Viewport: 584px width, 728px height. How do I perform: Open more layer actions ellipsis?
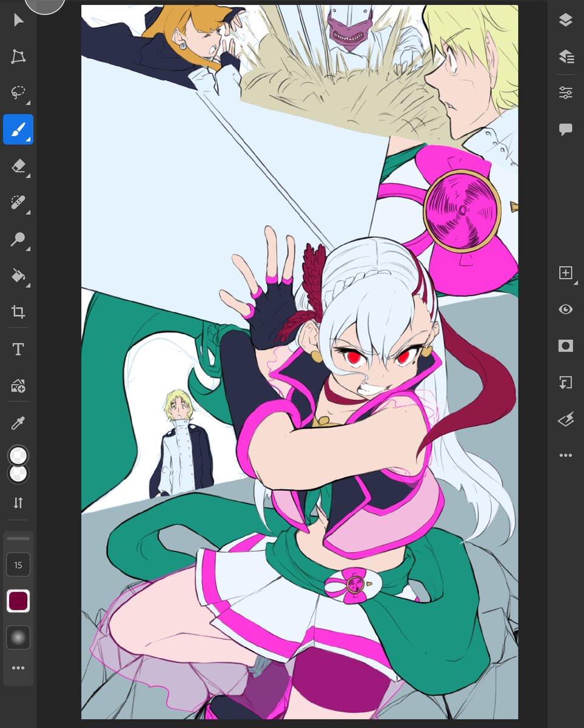click(x=565, y=455)
